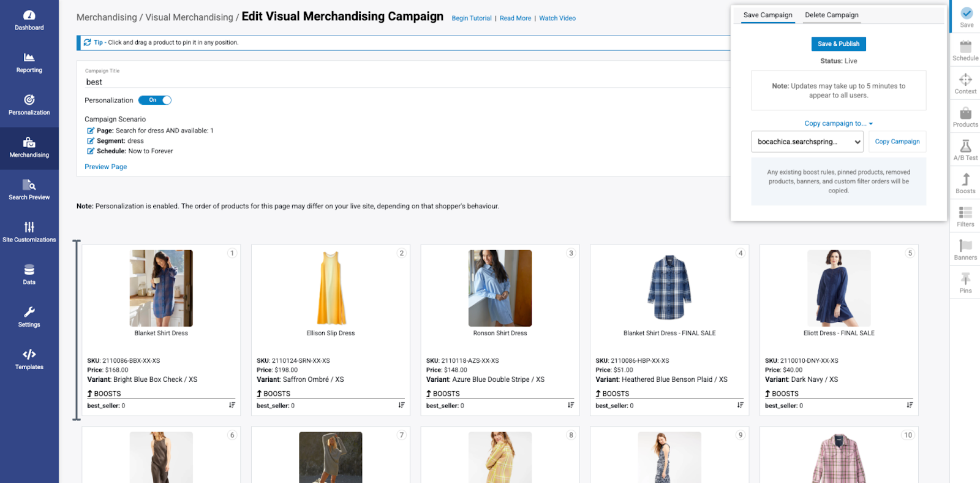Image resolution: width=980 pixels, height=483 pixels.
Task: Click Variant Dark Navy / XS text
Action: [x=801, y=379]
